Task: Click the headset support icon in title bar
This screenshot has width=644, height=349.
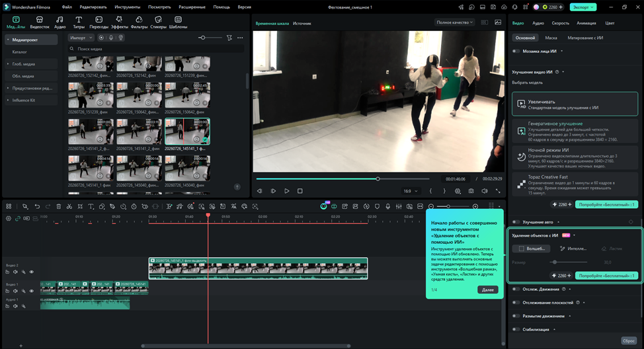Action: coord(514,7)
